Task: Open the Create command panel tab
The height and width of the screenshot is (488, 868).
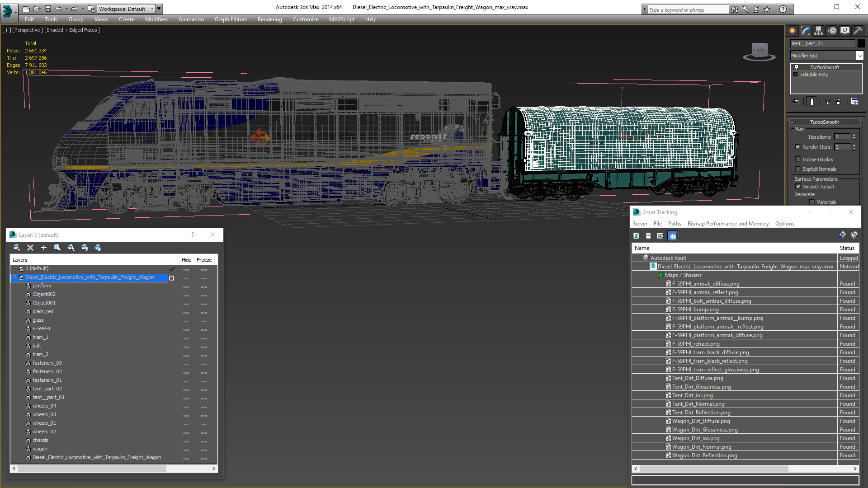Action: pyautogui.click(x=793, y=31)
